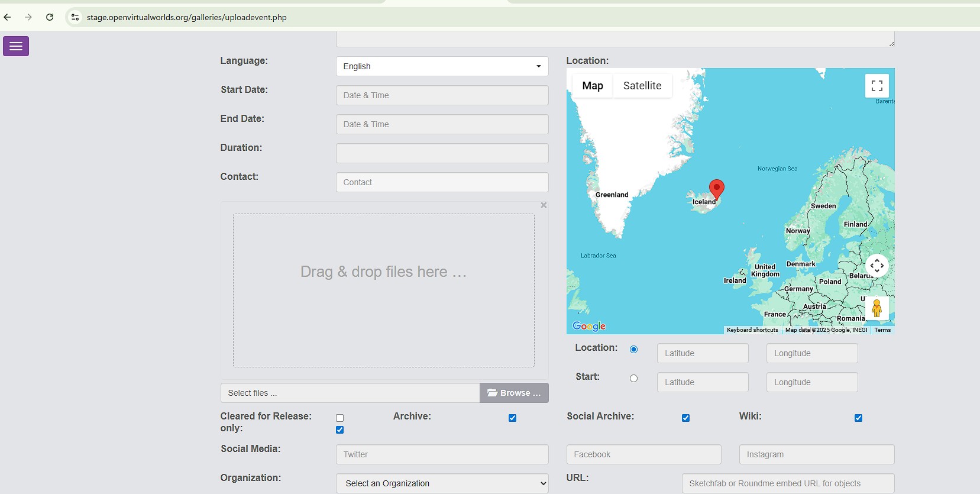The image size is (980, 494).
Task: Enable the Cleared for Release checkbox
Action: (x=339, y=418)
